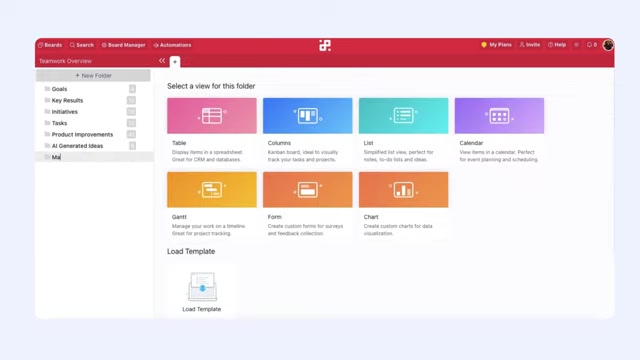Click the folder name field containing 'Ma'

95,157
